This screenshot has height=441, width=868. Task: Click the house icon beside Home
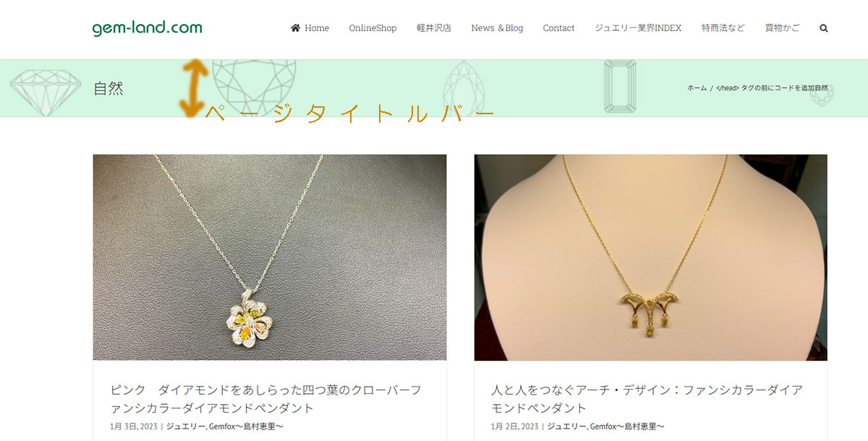coord(295,28)
